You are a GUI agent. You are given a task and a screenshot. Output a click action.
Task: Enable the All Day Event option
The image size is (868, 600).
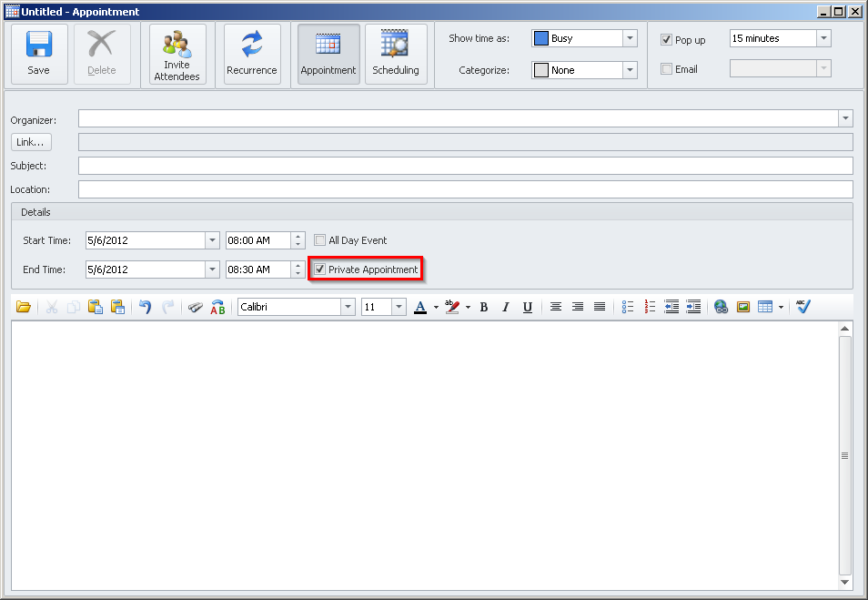tap(319, 239)
